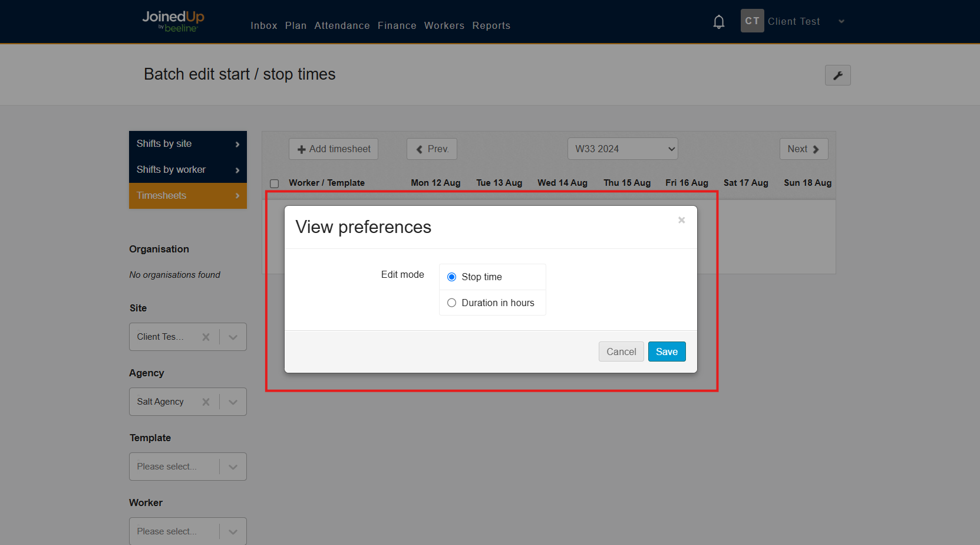Screen dimensions: 980x545
Task: Expand the Site dropdown chevron
Action: 233,337
